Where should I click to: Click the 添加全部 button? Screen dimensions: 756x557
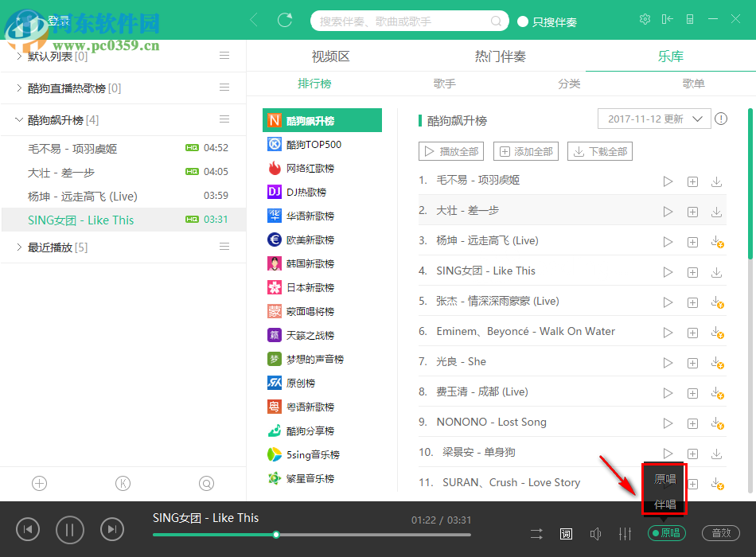526,151
